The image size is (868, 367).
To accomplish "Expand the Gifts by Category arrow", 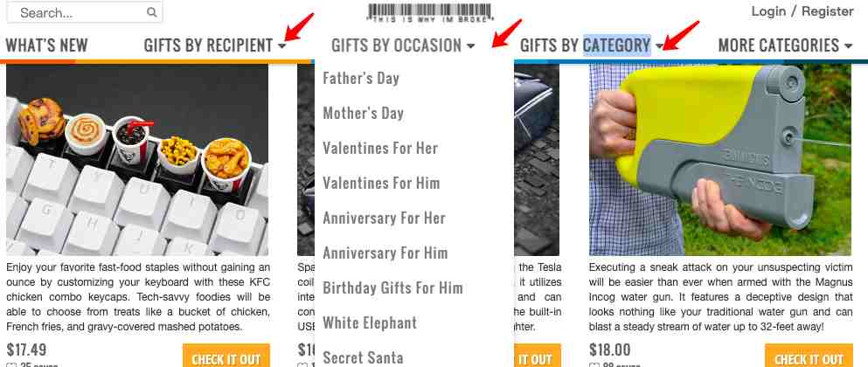I will pyautogui.click(x=659, y=46).
